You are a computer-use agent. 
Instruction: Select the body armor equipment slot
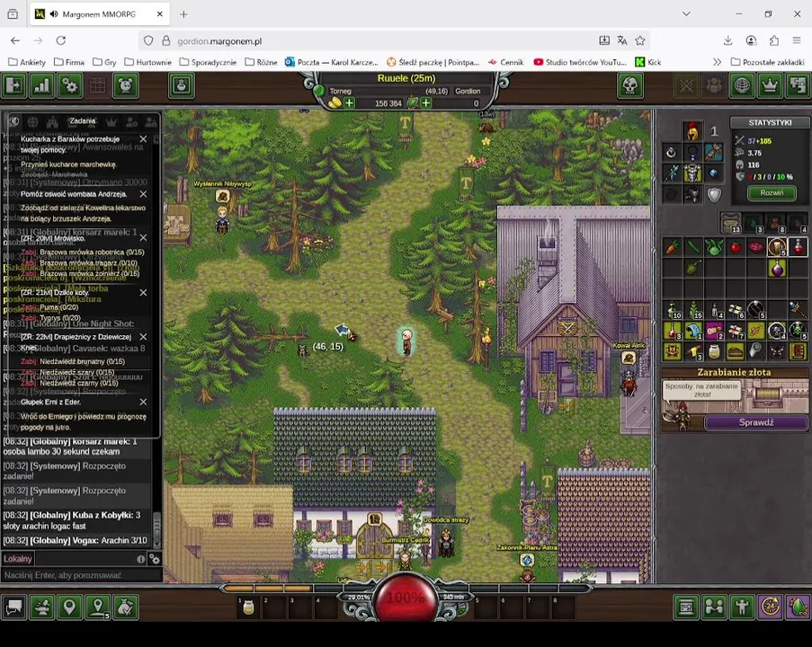[692, 173]
